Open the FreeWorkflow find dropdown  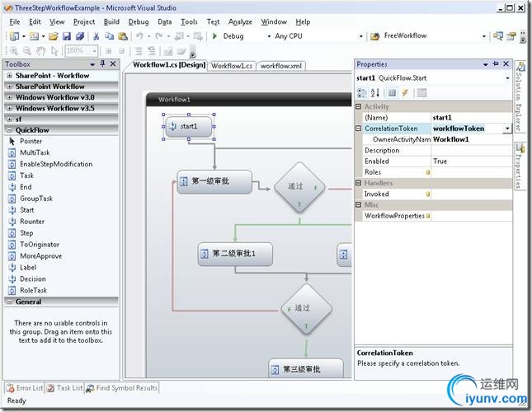click(x=484, y=36)
